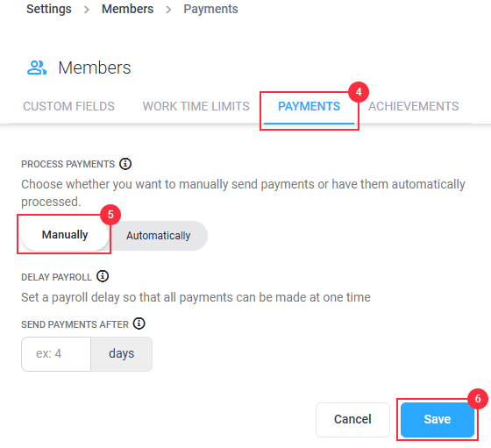Click the Members people icon

tap(37, 68)
